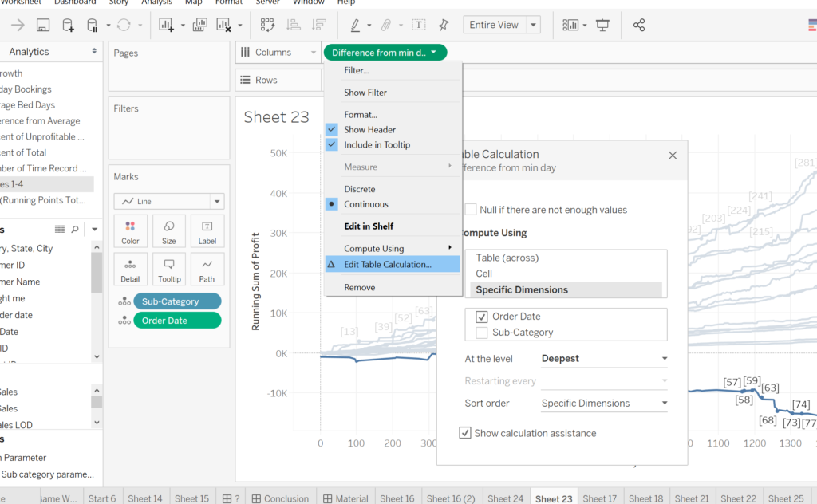This screenshot has height=504, width=817.
Task: Switch to the Conclusion dashboard tab
Action: pos(280,498)
